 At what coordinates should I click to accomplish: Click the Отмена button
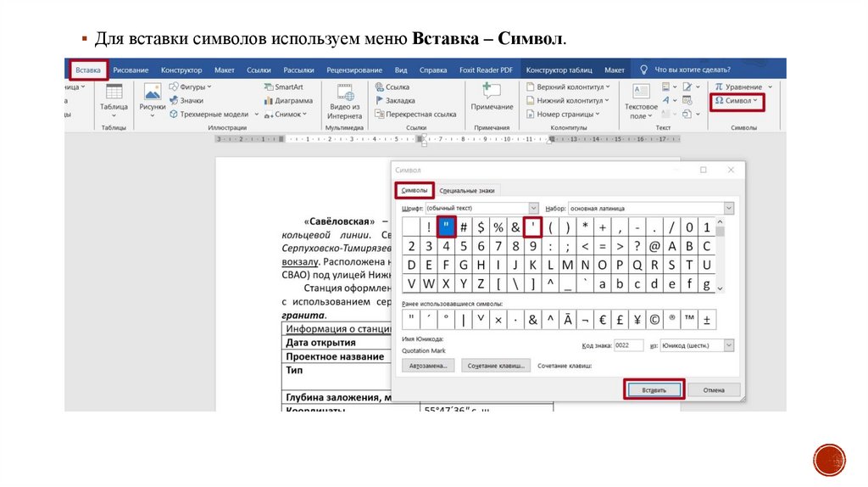pyautogui.click(x=714, y=390)
